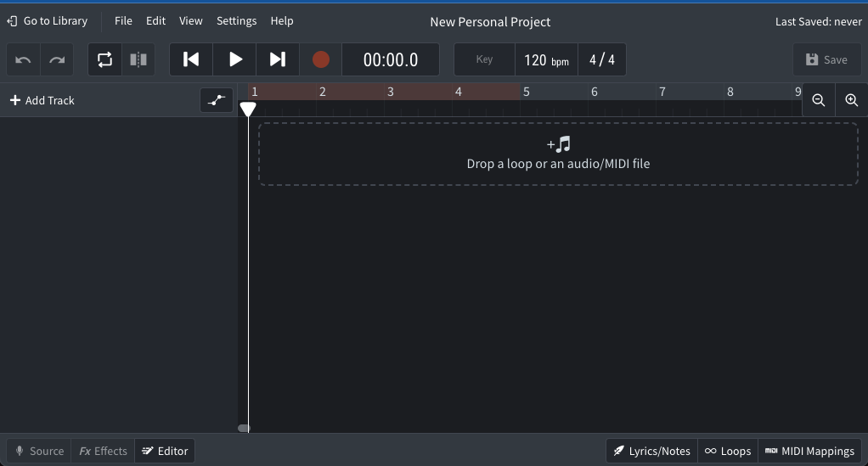Screen dimensions: 868x466
Task: Zoom out of the timeline
Action: [x=819, y=100]
